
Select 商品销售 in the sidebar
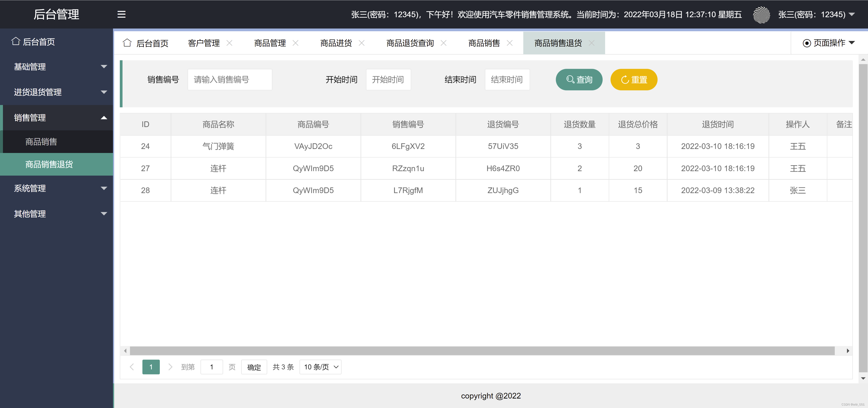point(41,142)
